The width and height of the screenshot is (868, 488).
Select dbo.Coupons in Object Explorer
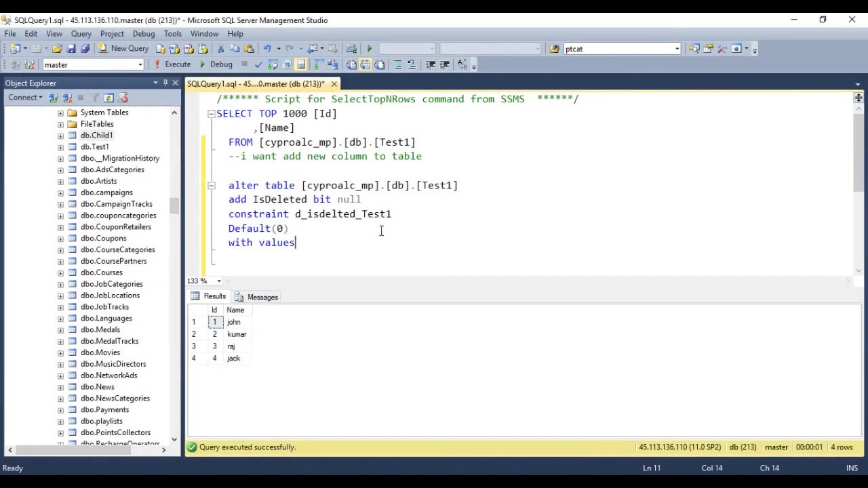pos(103,238)
